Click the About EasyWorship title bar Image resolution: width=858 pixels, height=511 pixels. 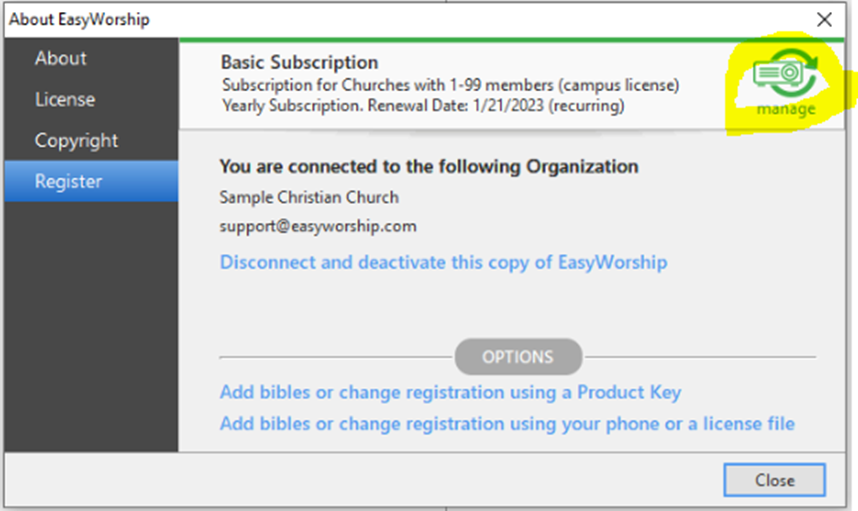(x=79, y=20)
